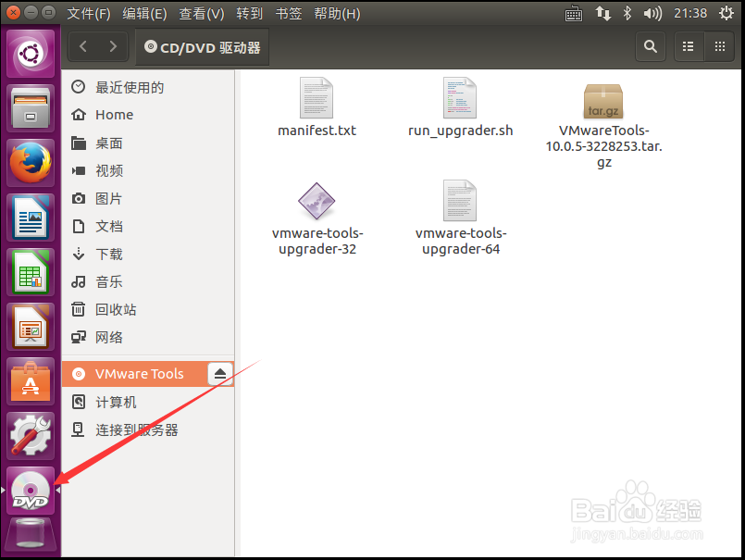The width and height of the screenshot is (745, 560).
Task: Eject the VMware Tools disc
Action: pyautogui.click(x=219, y=373)
